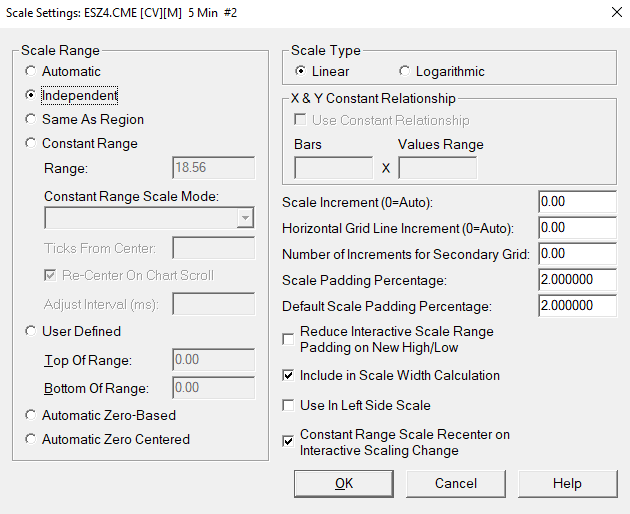Click the Horizontal Grid Line Increment field
Viewport: 630px width, 514px height.
coord(576,228)
